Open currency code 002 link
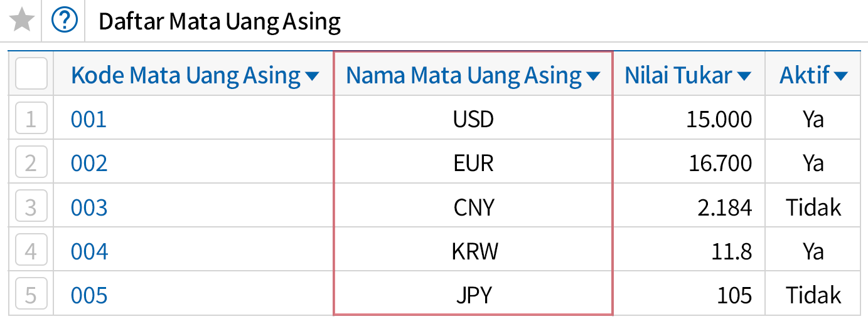Viewport: 868px width, 324px height. [x=89, y=163]
